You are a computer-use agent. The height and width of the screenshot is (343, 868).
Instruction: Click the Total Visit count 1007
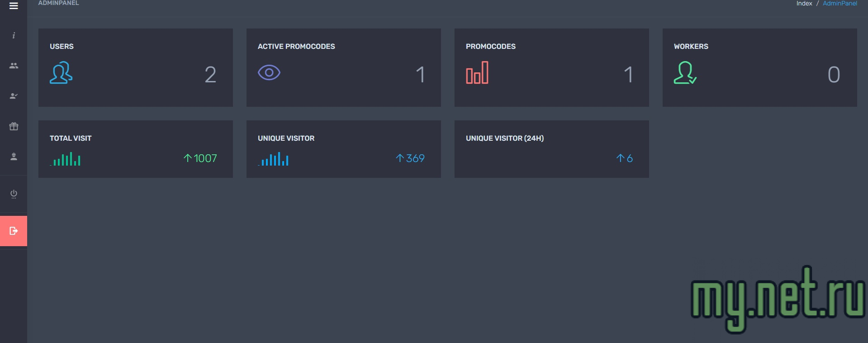(x=200, y=158)
